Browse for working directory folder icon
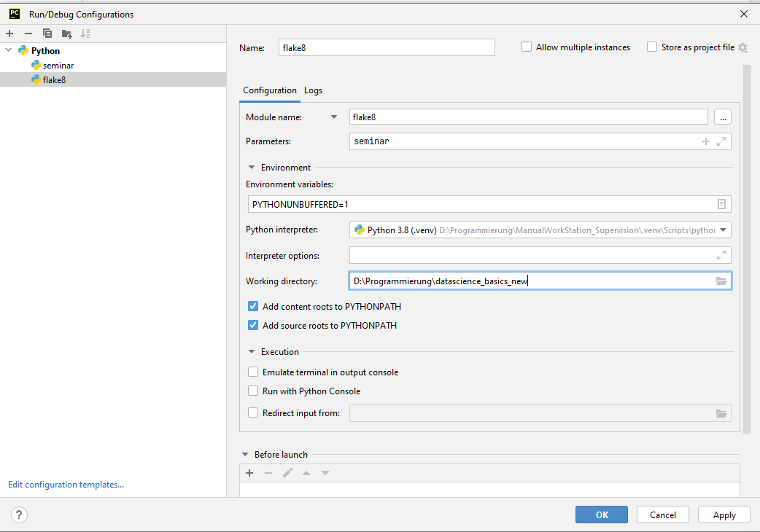760x532 pixels. (721, 281)
